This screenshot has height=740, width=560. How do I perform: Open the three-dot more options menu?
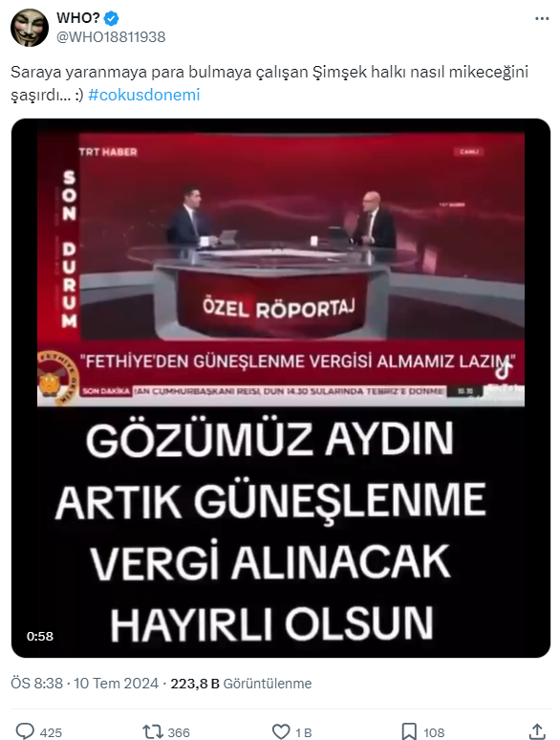pos(542,18)
